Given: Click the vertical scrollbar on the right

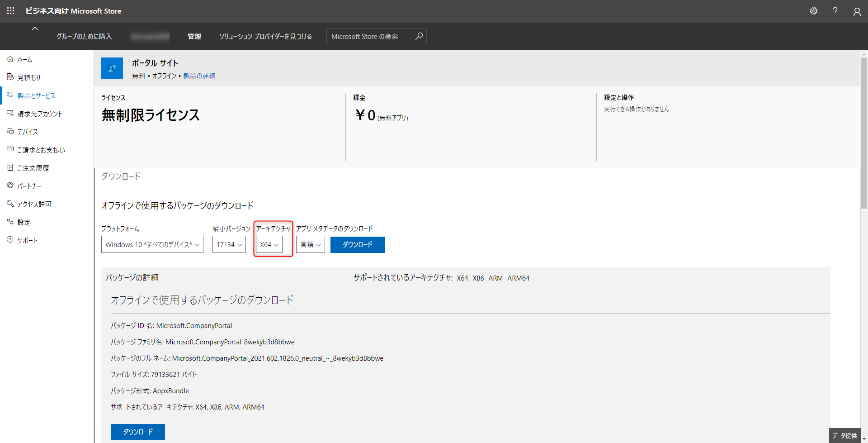Looking at the screenshot, I should [864, 136].
